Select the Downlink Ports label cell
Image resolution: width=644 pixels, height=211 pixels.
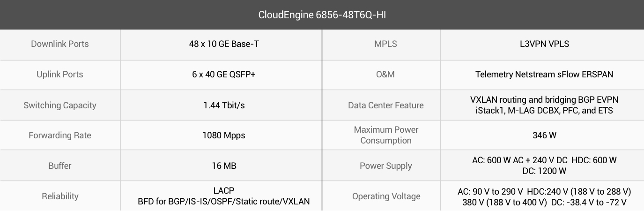point(60,45)
